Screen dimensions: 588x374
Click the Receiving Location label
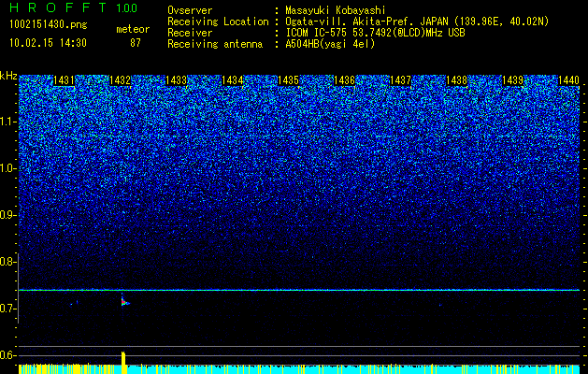click(x=218, y=22)
